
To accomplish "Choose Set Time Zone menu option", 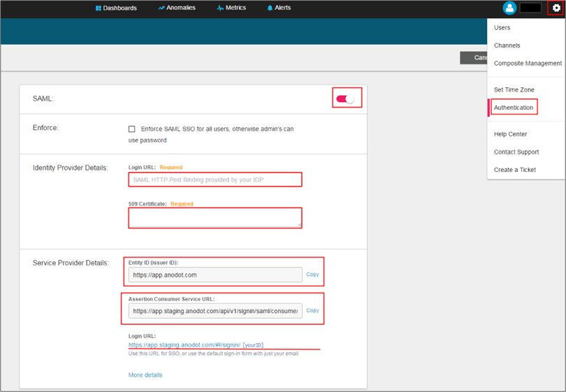I will tap(514, 90).
